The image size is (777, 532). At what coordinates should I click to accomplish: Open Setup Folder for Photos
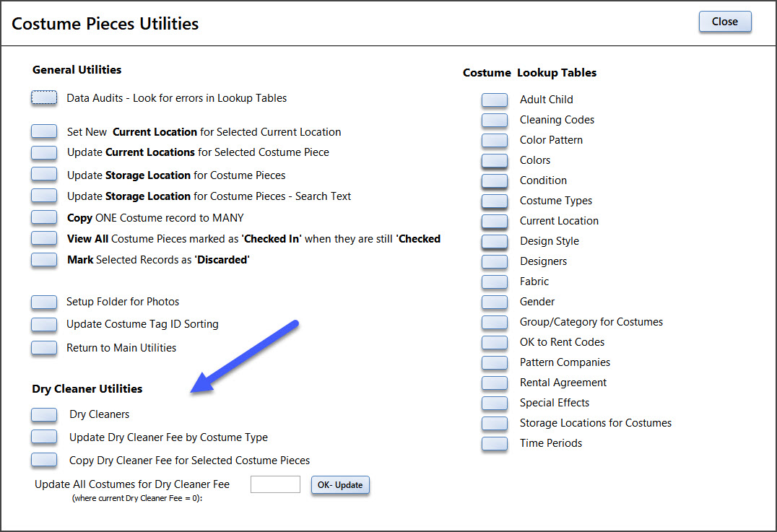(44, 302)
